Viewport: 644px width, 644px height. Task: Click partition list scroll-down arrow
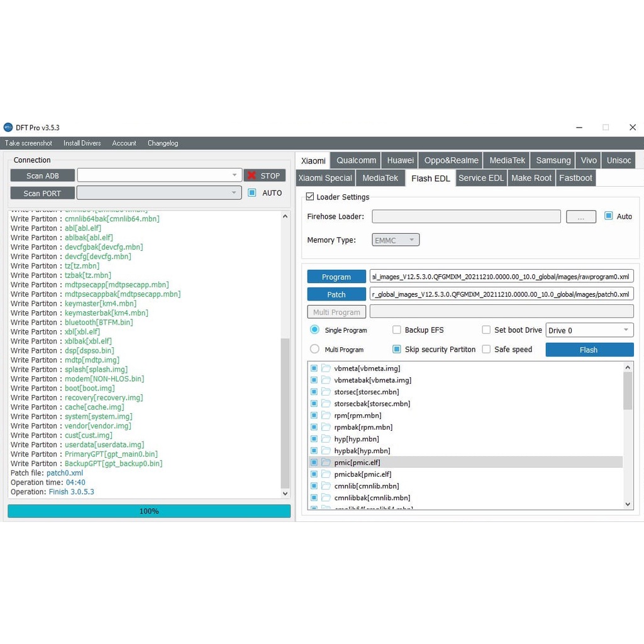tap(628, 504)
